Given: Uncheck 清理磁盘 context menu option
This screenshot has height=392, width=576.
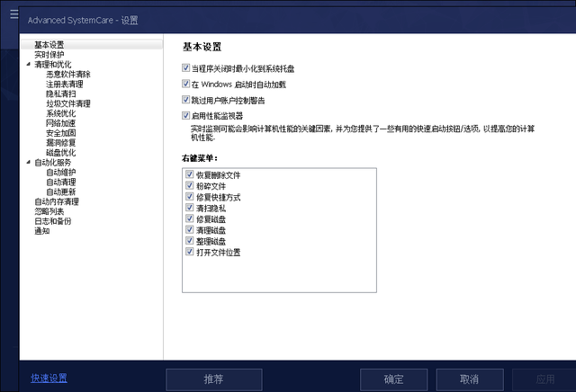Looking at the screenshot, I should (x=190, y=229).
